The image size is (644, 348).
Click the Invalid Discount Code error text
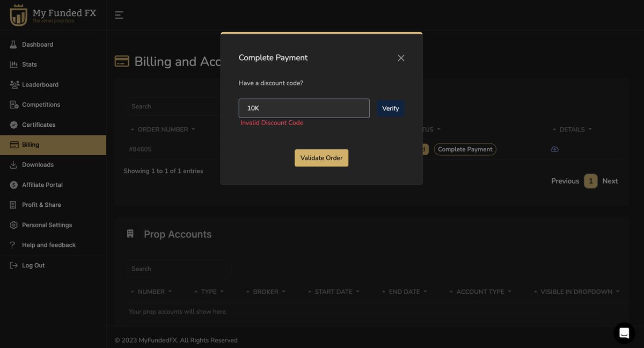click(272, 123)
